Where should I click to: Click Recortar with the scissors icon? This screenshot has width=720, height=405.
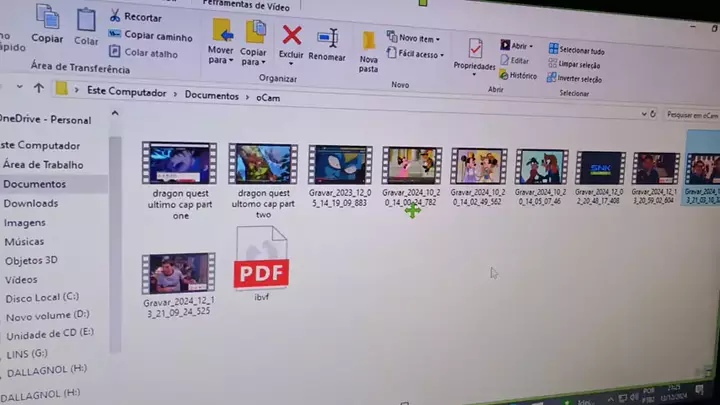click(x=136, y=17)
